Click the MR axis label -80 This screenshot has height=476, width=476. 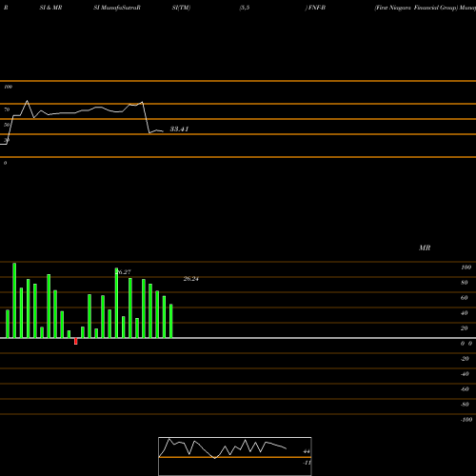coord(465,405)
